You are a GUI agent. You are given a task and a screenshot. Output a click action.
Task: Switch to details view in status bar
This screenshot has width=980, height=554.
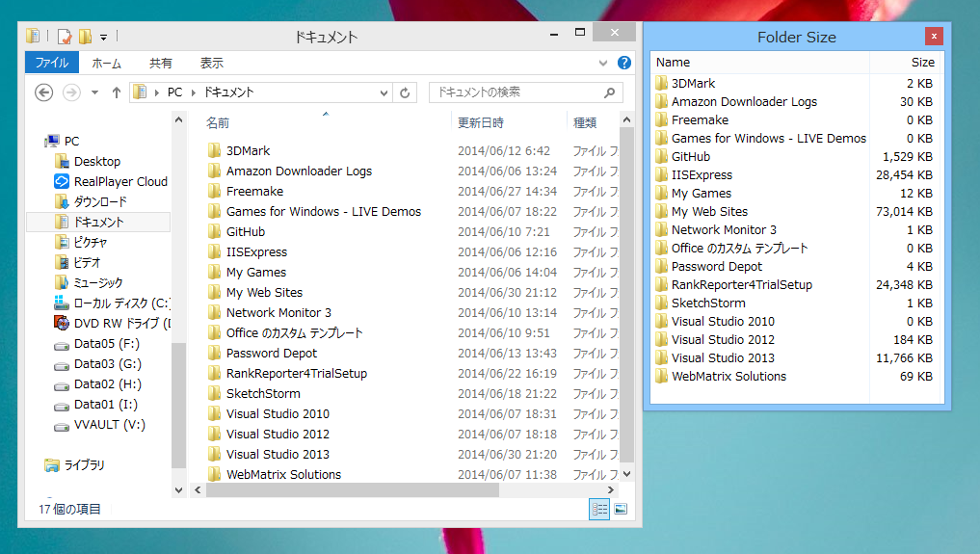[600, 509]
